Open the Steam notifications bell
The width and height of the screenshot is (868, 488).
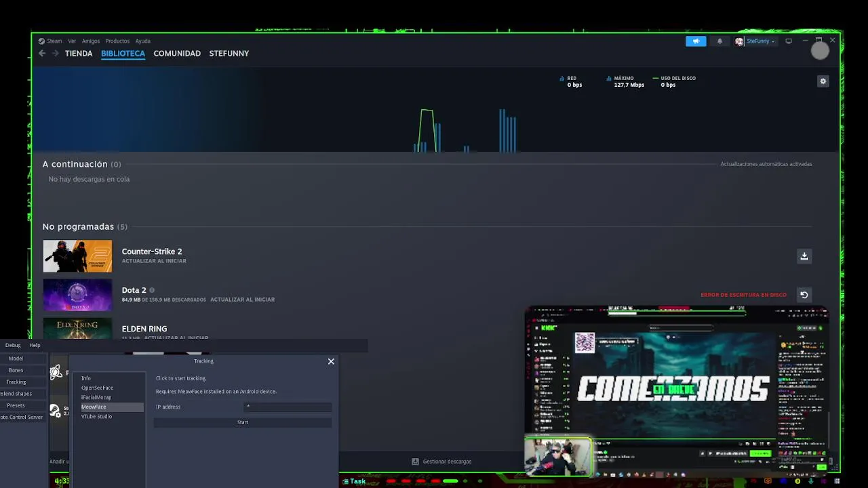click(719, 41)
